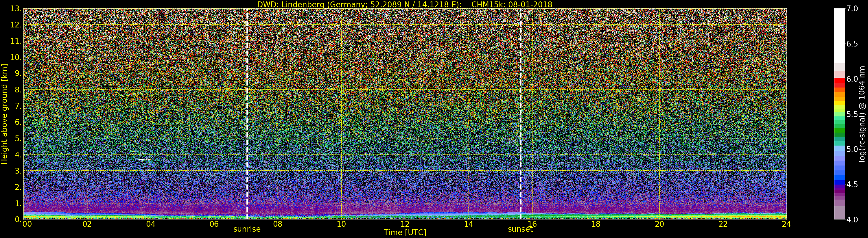This screenshot has height=238, width=868.
Task: Click time-axis tick '06'
Action: point(214,224)
